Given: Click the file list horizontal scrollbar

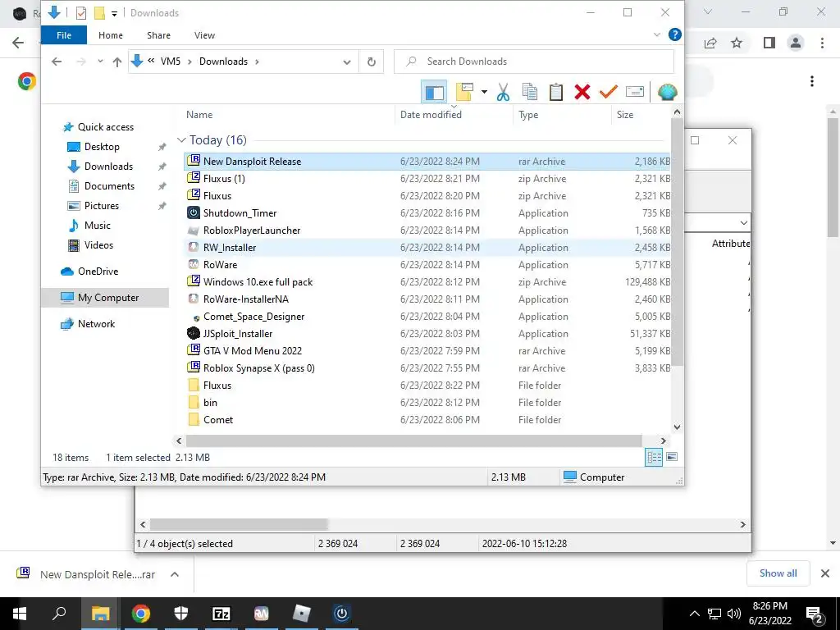Looking at the screenshot, I should pos(413,441).
